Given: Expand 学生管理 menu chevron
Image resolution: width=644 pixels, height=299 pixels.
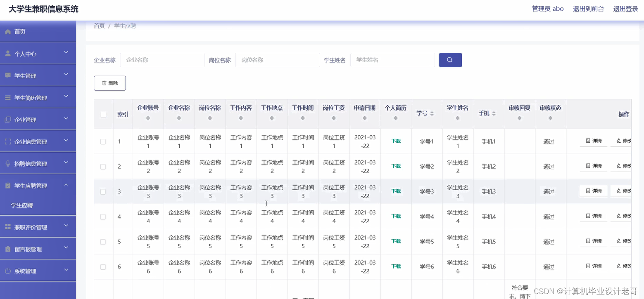Looking at the screenshot, I should click(66, 75).
